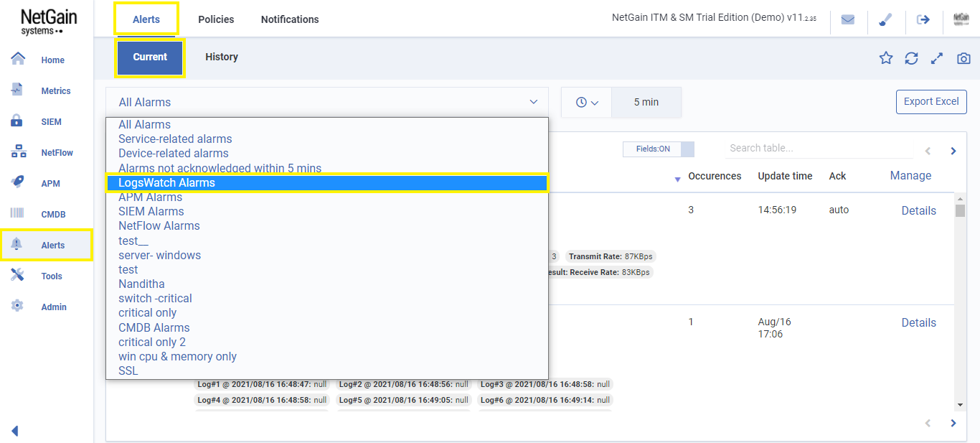The height and width of the screenshot is (443, 980).
Task: Click the scrollbar down arrow
Action: pyautogui.click(x=960, y=405)
